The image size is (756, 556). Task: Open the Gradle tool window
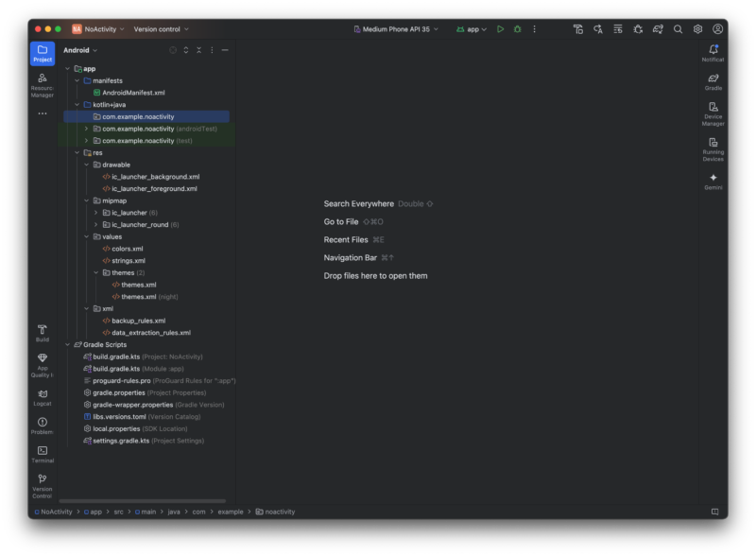(x=713, y=81)
